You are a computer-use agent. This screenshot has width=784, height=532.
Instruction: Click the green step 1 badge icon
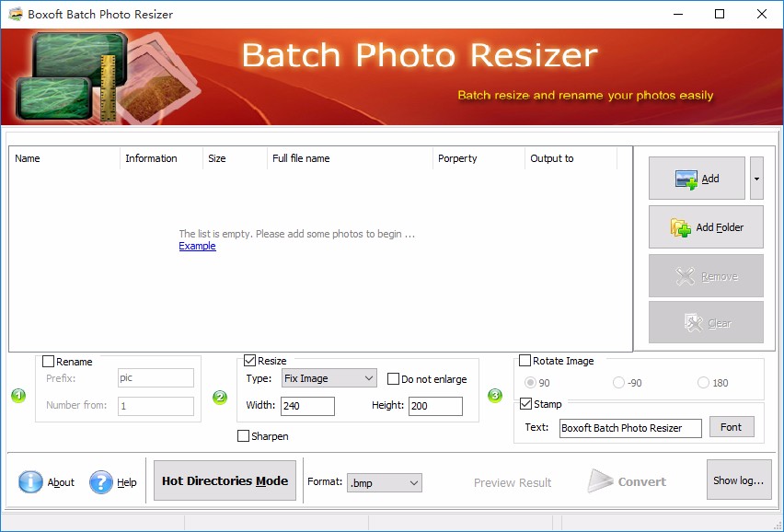tap(17, 396)
